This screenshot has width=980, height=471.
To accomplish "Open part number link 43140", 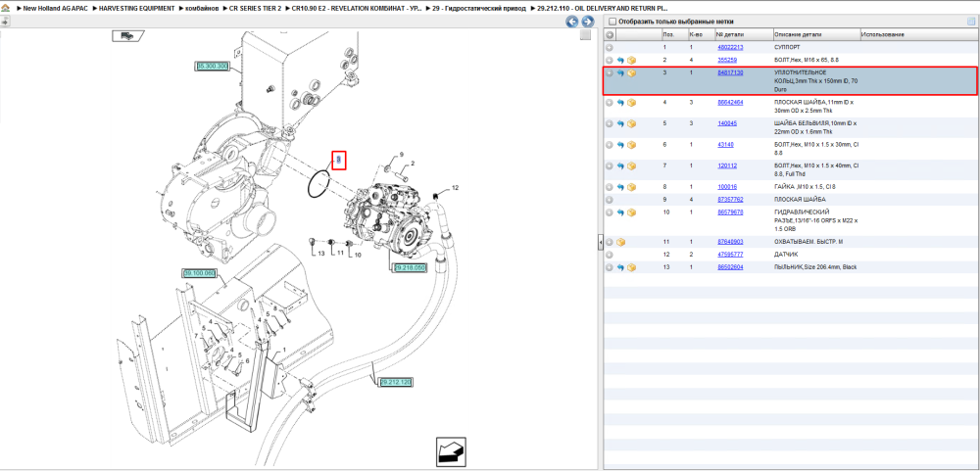I will 725,145.
